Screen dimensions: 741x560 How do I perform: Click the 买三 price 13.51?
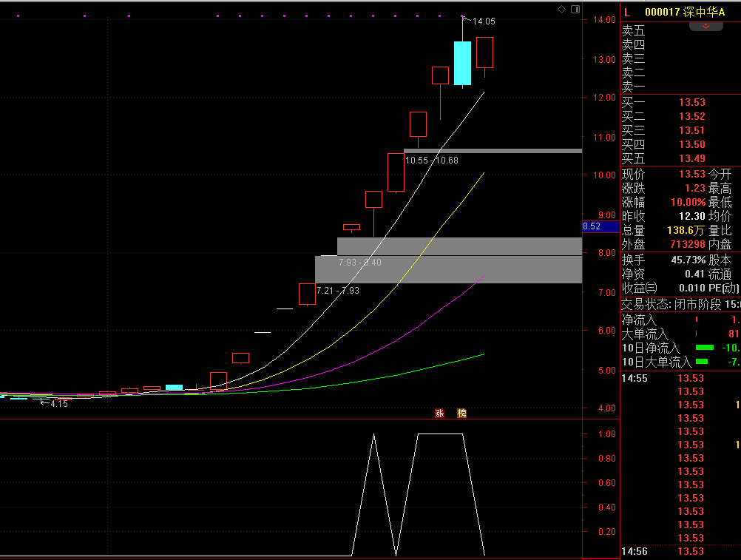point(692,130)
